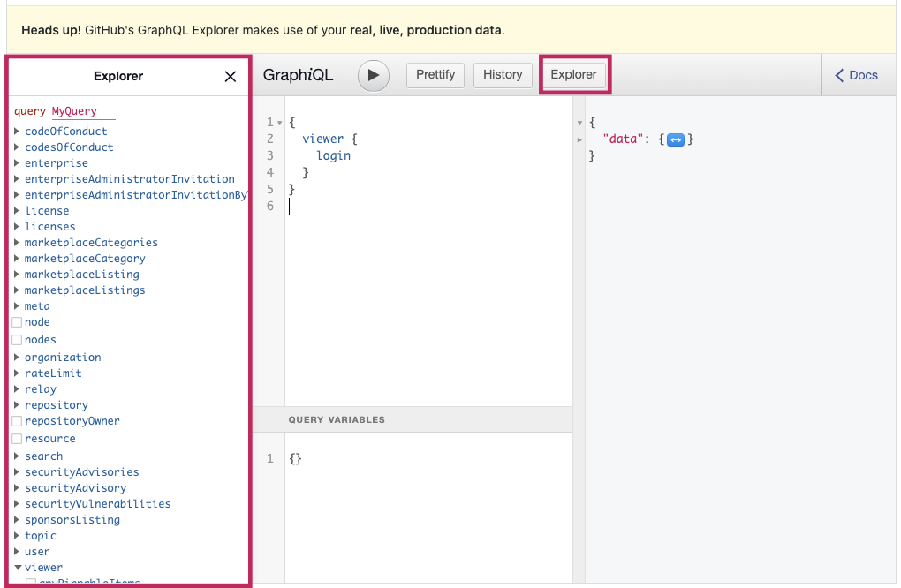Click the fold triangle next to the viewer field

(x=16, y=568)
